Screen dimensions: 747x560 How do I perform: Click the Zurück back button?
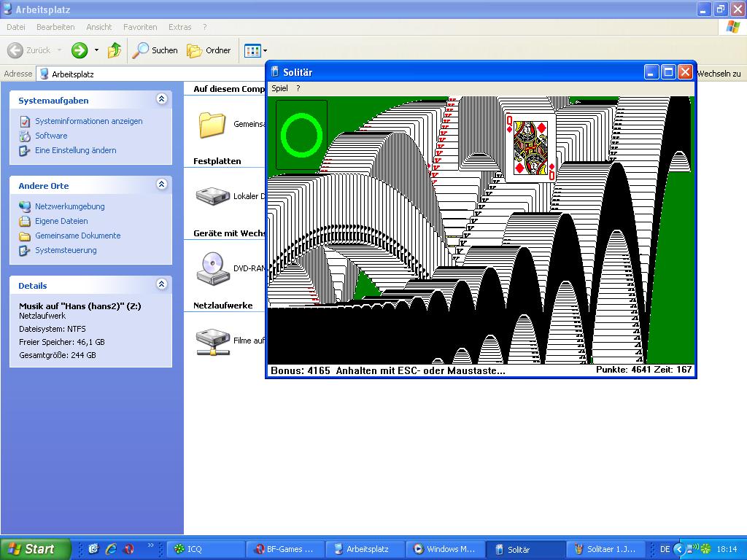pos(29,50)
